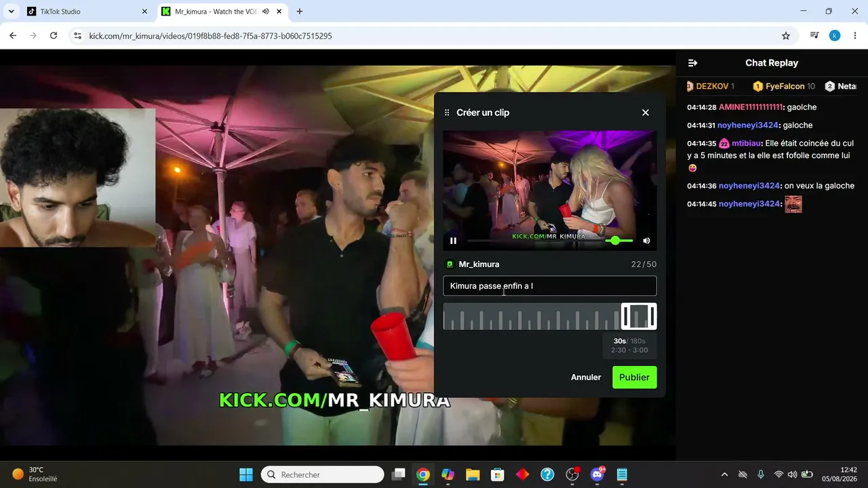868x488 pixels.
Task: Open mtibiau's chat username
Action: coord(746,144)
